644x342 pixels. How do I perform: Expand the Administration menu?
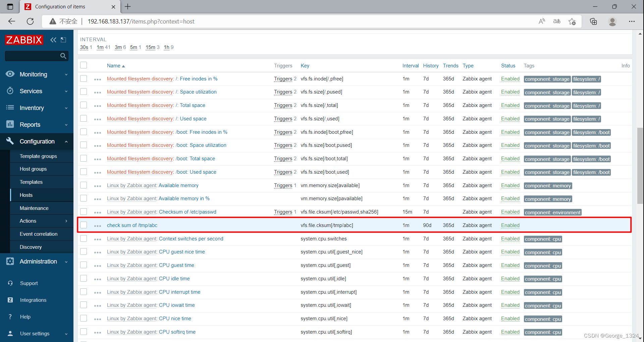click(x=66, y=262)
